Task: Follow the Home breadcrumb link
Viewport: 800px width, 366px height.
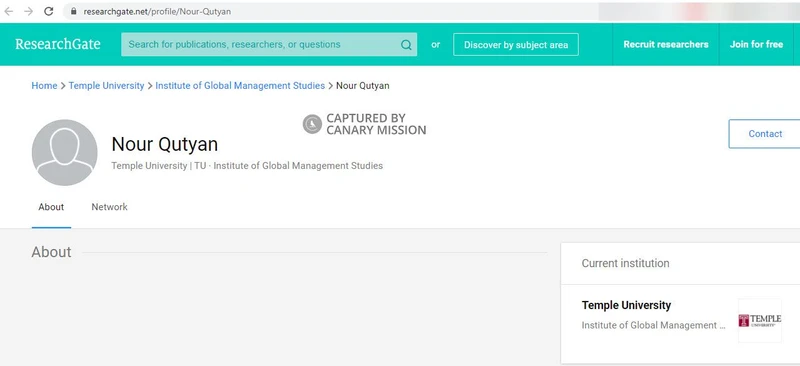Action: click(x=44, y=86)
